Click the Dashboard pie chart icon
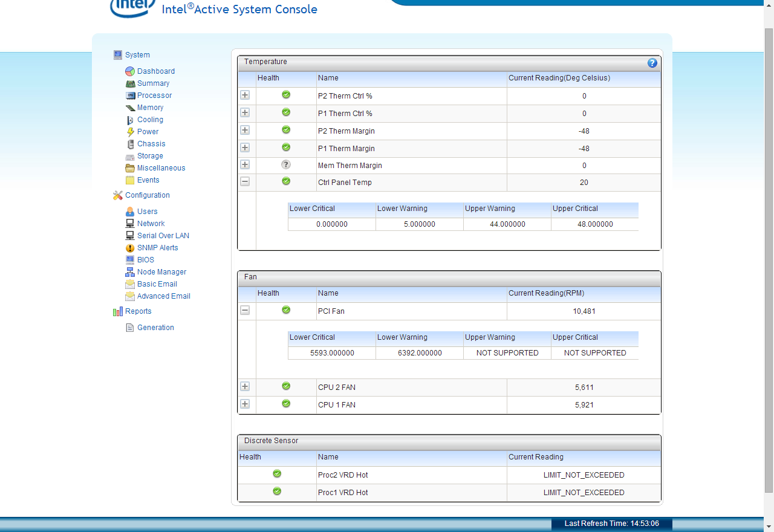This screenshot has width=774, height=532. [130, 71]
